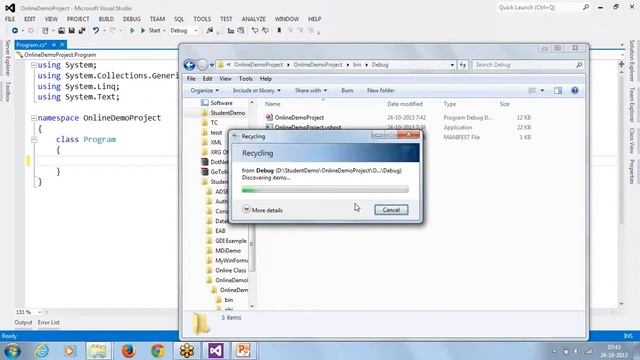Toggle the pin on the Program.cs tab

tap(53, 45)
